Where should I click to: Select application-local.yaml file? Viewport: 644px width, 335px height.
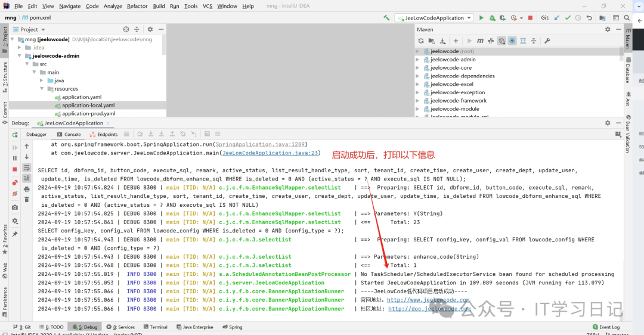(x=88, y=106)
